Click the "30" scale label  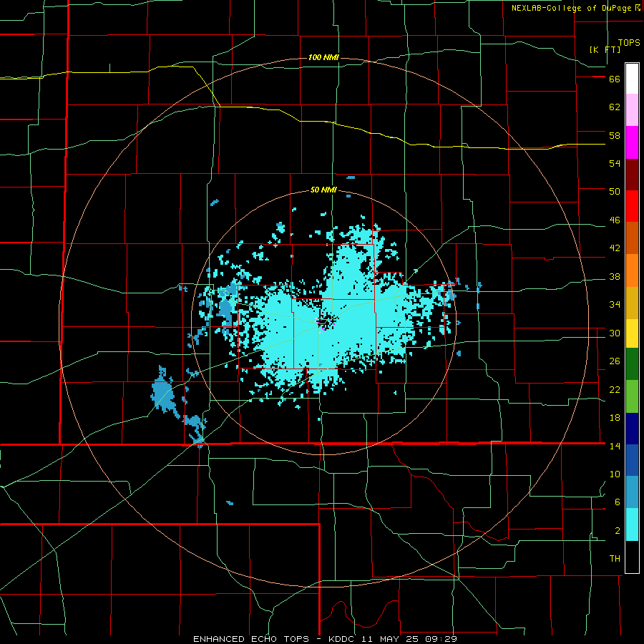(x=615, y=333)
